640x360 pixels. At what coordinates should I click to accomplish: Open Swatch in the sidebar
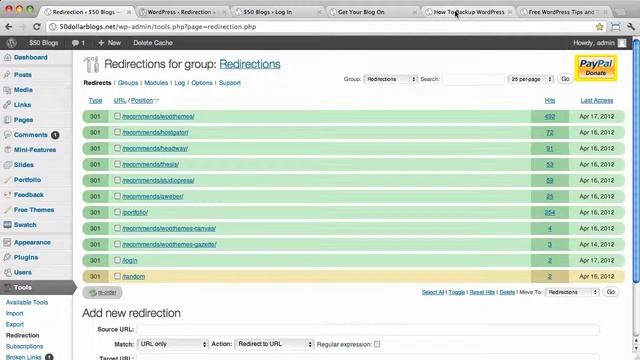coord(25,225)
